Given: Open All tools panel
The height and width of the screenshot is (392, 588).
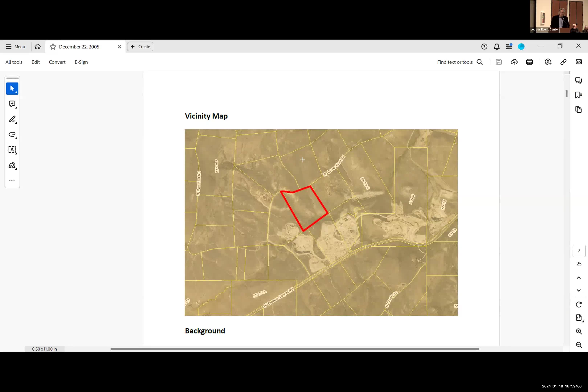Looking at the screenshot, I should [x=14, y=62].
